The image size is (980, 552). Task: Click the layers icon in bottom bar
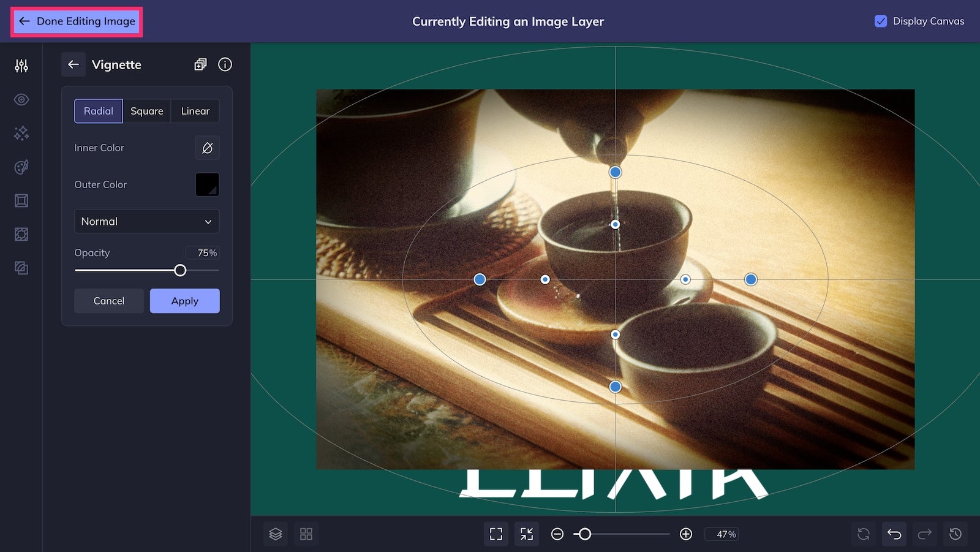(276, 534)
